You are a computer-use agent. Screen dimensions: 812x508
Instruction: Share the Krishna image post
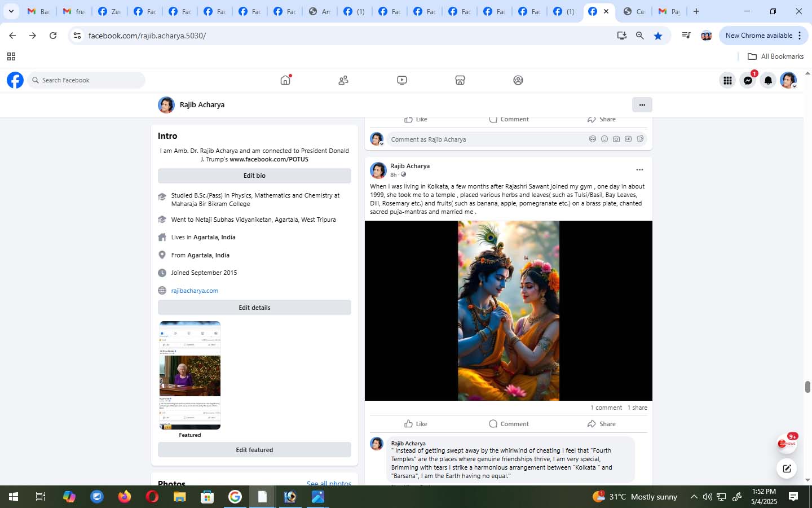(601, 424)
